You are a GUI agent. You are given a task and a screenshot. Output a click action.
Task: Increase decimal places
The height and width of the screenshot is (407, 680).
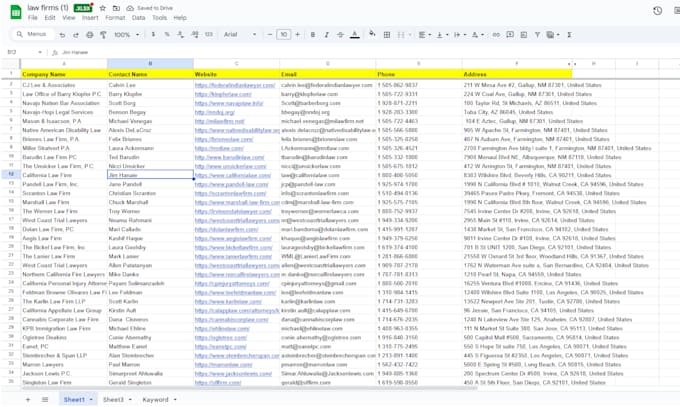tap(195, 34)
